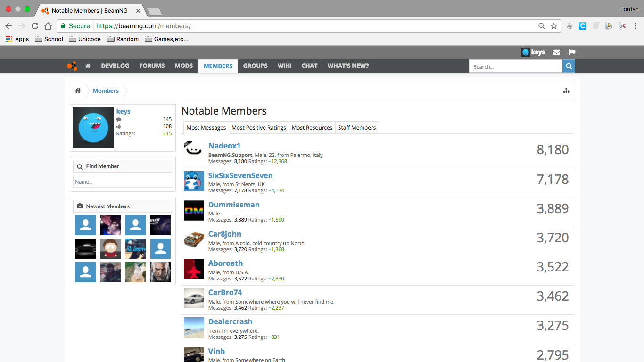The width and height of the screenshot is (644, 362).
Task: Click the zoom magnifier in address bar
Action: click(x=542, y=26)
